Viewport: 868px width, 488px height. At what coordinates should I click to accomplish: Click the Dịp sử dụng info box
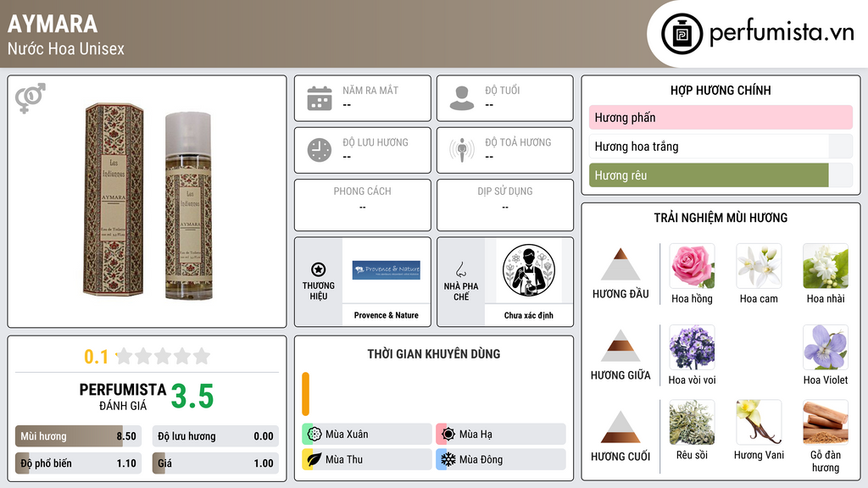505,205
